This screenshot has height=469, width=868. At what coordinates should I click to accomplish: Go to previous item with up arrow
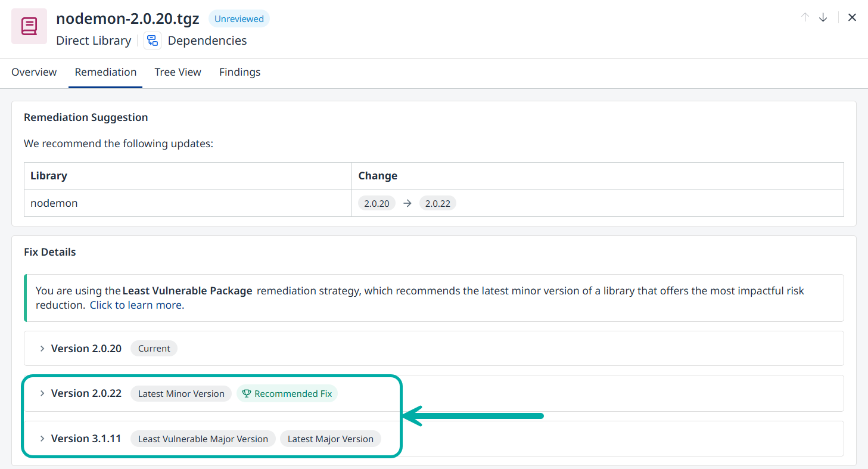[805, 17]
